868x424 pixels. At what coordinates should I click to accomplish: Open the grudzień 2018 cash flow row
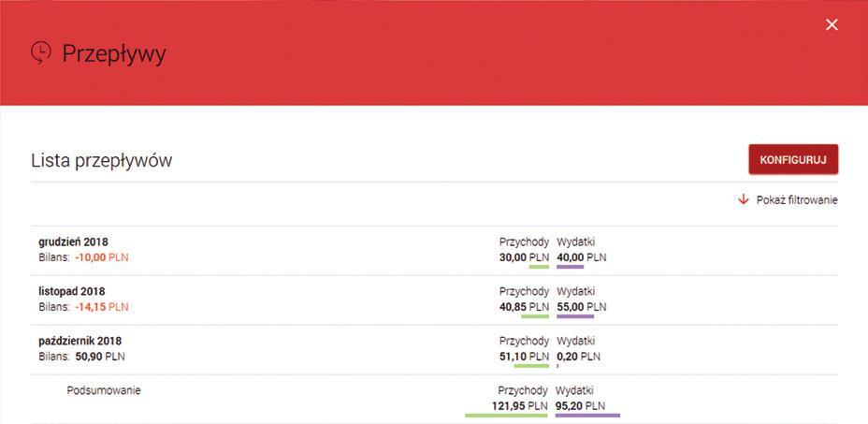[x=434, y=251]
